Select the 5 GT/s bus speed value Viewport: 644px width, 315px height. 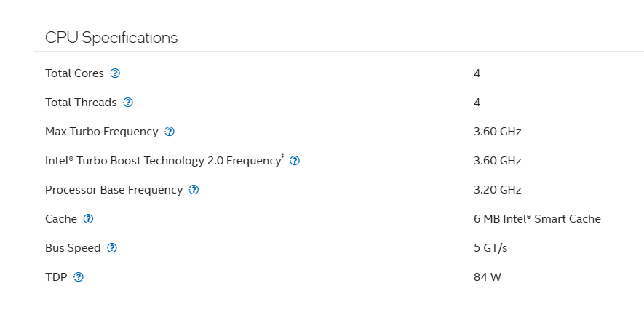click(x=490, y=248)
